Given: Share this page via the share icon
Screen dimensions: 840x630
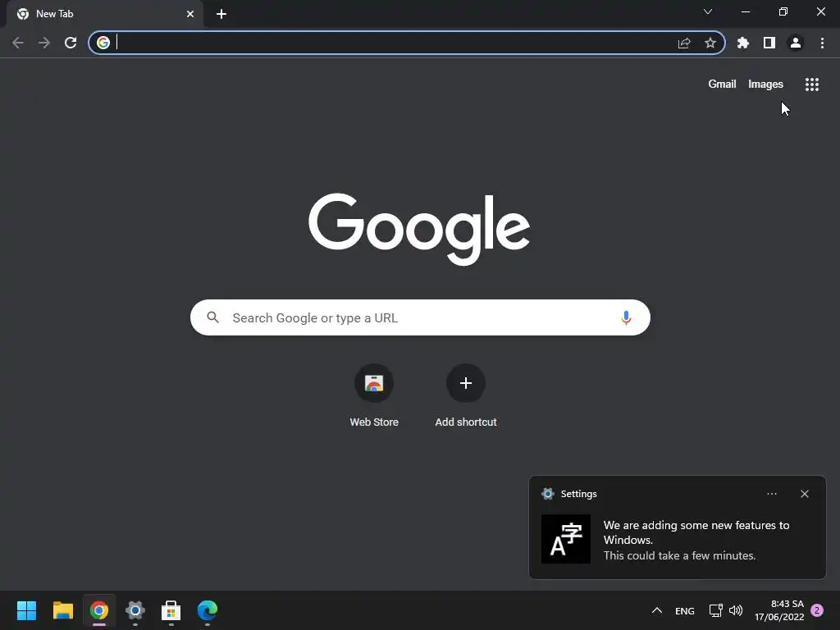Looking at the screenshot, I should point(684,43).
